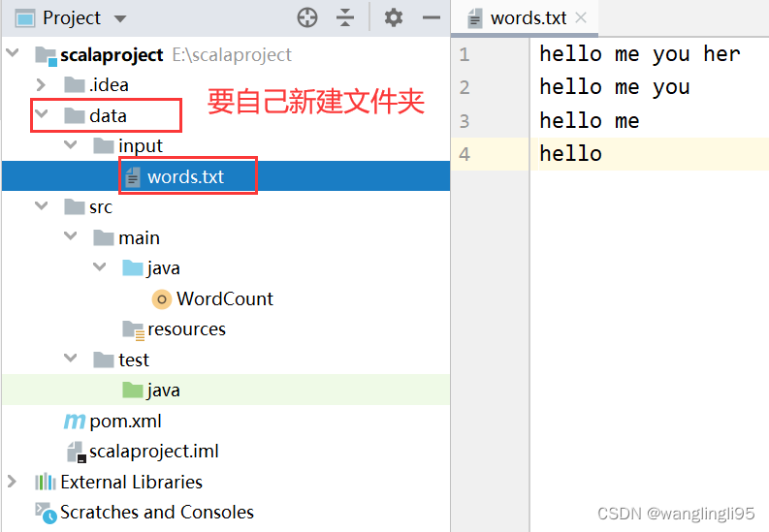Image resolution: width=769 pixels, height=532 pixels.
Task: Click gutter line number 1
Action: [465, 54]
